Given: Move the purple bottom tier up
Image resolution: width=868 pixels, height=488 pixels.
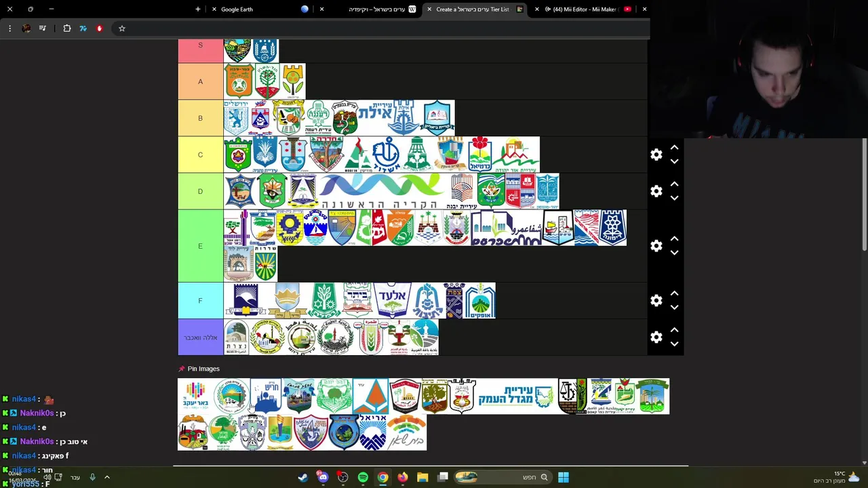Looking at the screenshot, I should [x=674, y=329].
